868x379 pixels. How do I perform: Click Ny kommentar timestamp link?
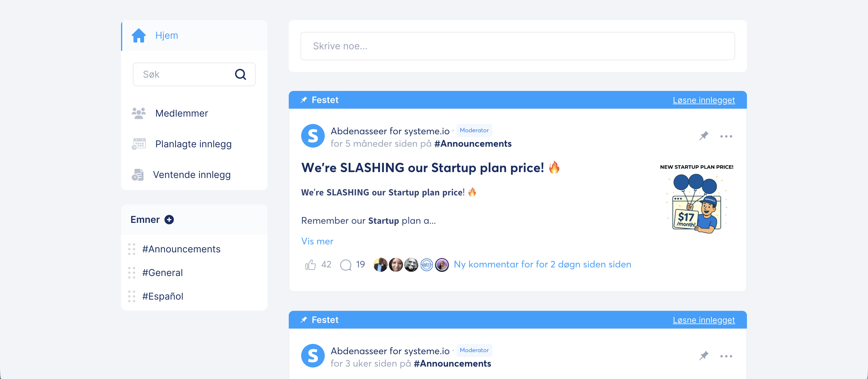542,264
